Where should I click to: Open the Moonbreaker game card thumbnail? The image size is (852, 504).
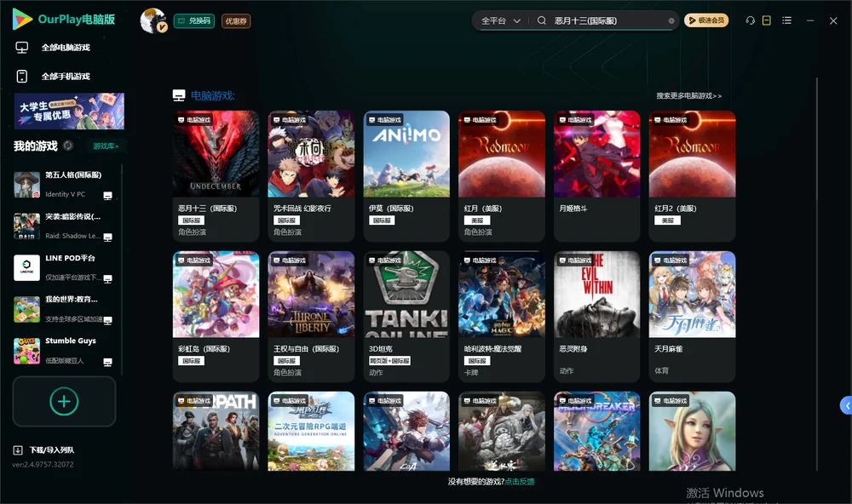point(596,432)
